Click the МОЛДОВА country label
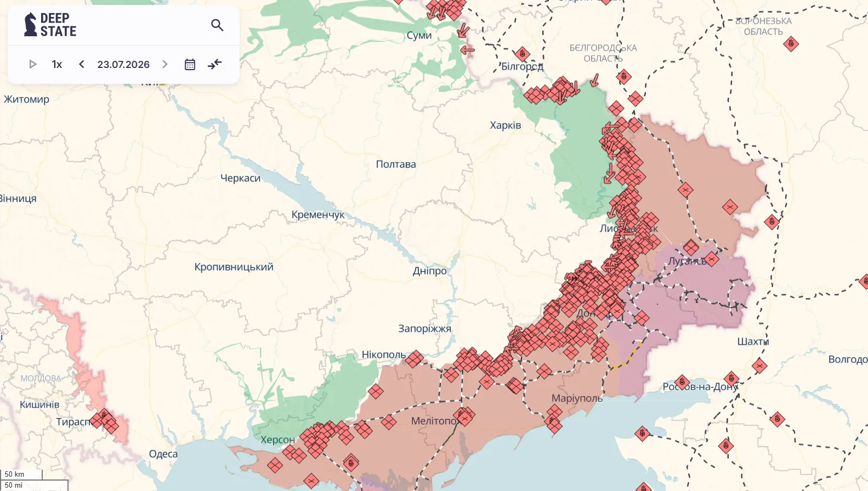Screen dimensions: 868x491 tap(41, 379)
